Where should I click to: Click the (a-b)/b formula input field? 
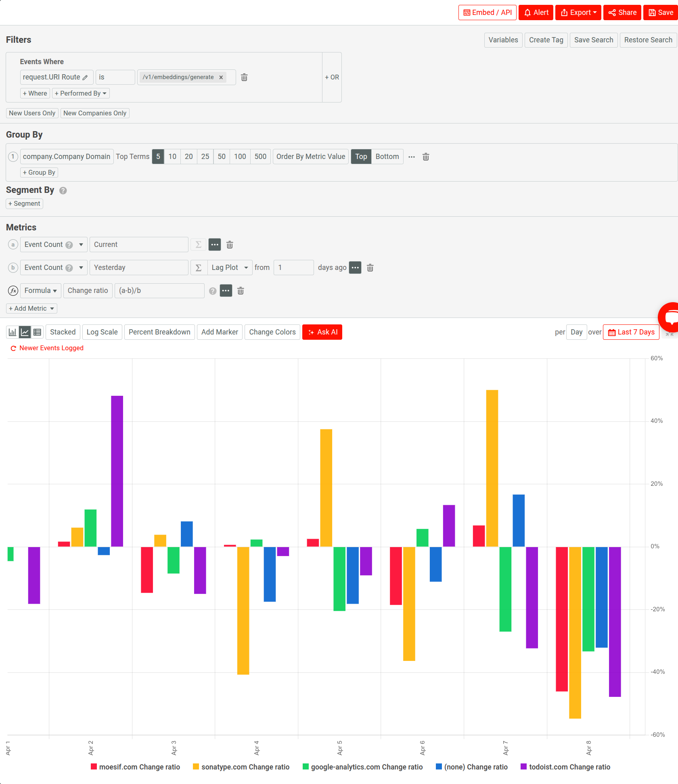(159, 291)
